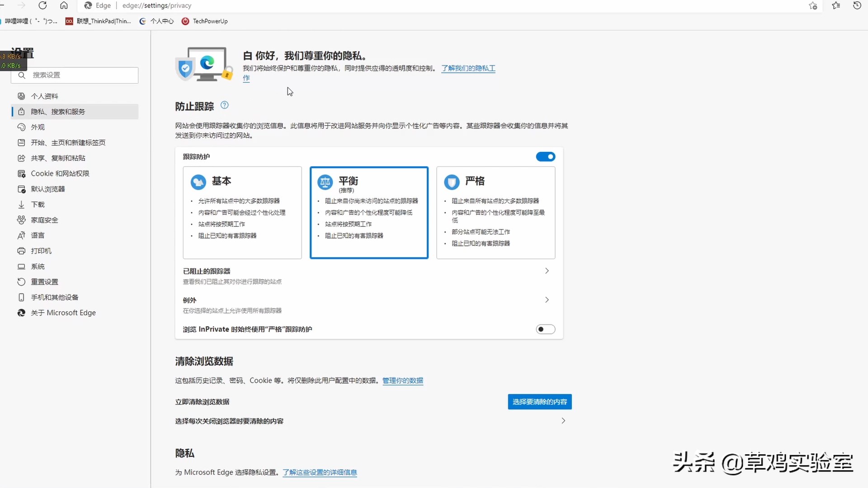This screenshot has height=488, width=868.
Task: Click the browser refresh icon
Action: pos(42,5)
